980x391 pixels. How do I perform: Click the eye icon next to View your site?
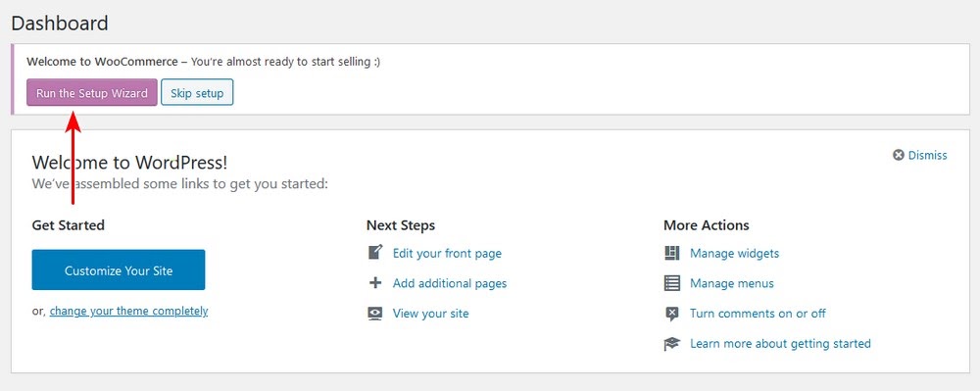(375, 314)
